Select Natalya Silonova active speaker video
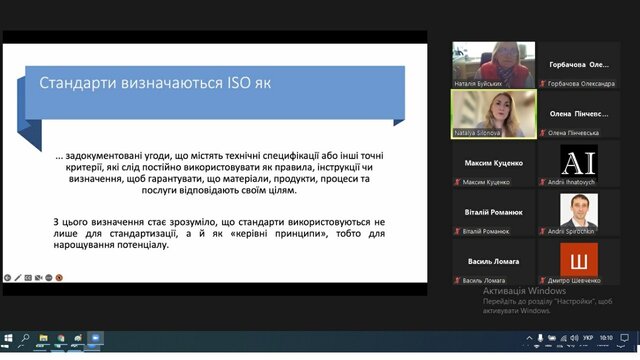Image resolution: width=640 pixels, height=360 pixels. click(493, 114)
